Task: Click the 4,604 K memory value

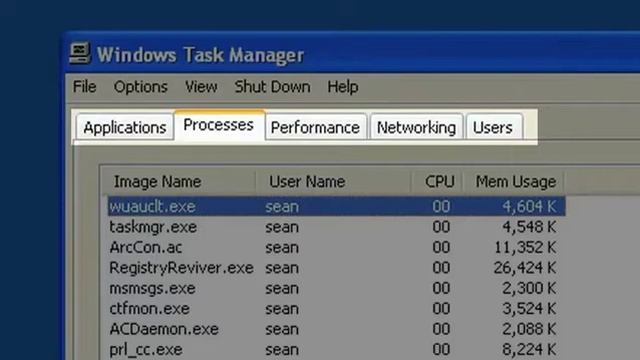Action: tap(529, 207)
